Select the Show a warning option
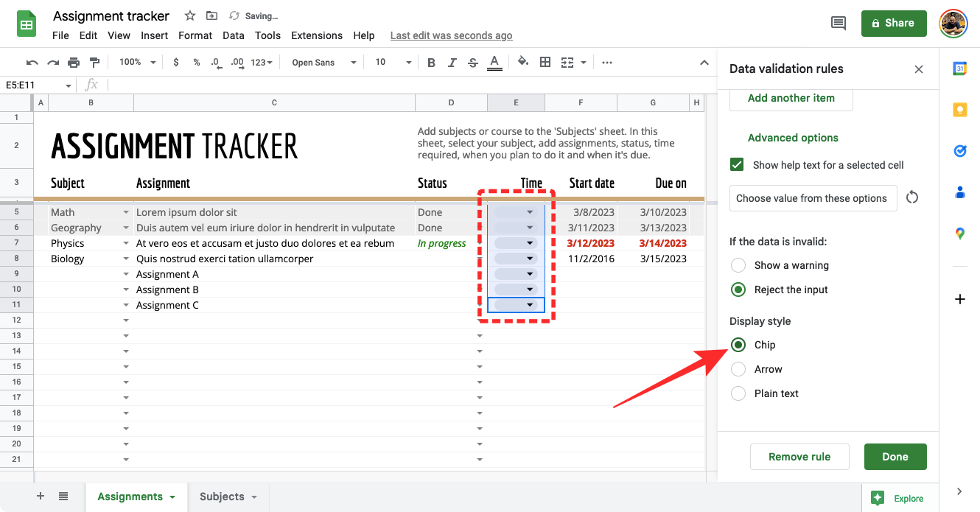The image size is (980, 512). 738,265
